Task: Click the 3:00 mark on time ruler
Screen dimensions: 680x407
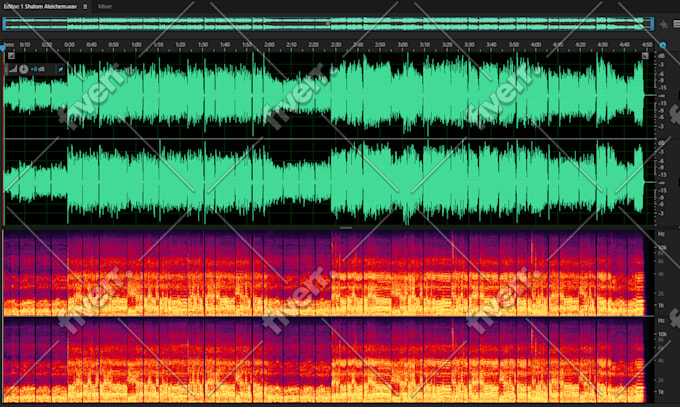Action: (402, 44)
